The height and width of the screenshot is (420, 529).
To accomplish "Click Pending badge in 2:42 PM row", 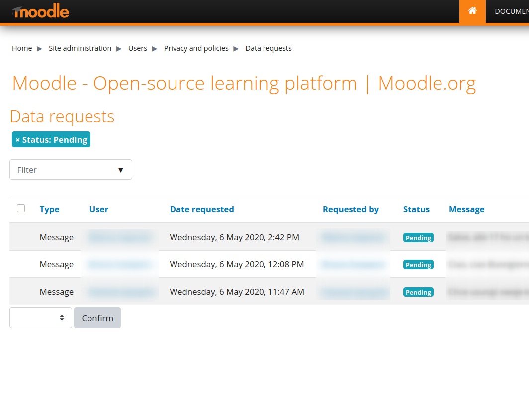I will point(418,238).
